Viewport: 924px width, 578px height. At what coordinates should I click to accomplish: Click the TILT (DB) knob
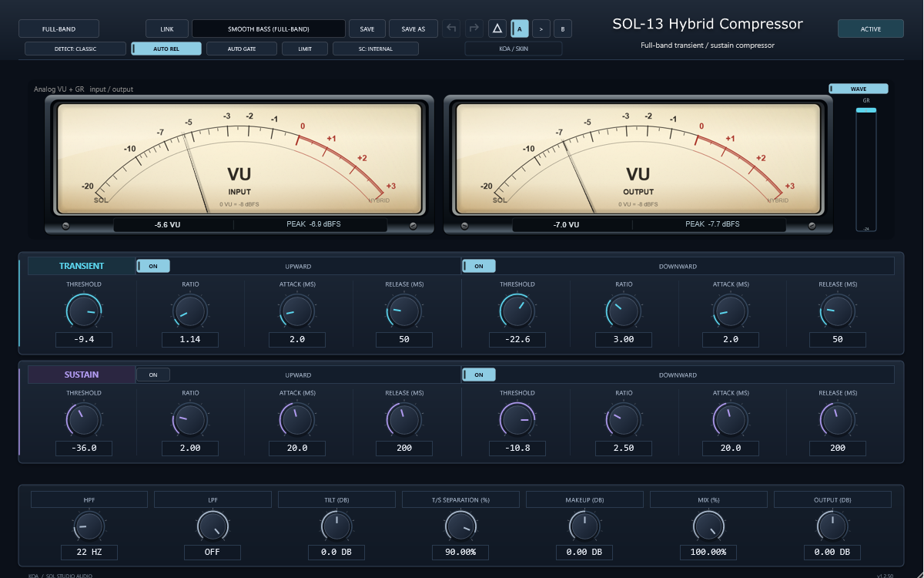[x=336, y=526]
